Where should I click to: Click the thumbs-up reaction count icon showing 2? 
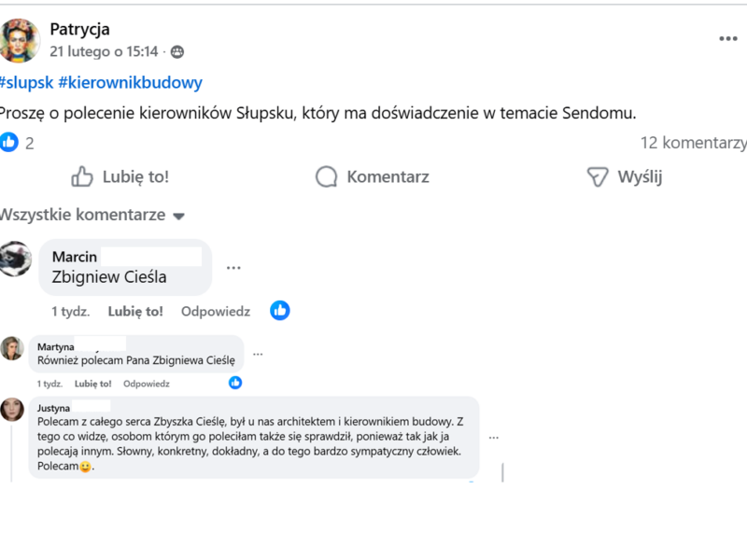click(x=9, y=143)
